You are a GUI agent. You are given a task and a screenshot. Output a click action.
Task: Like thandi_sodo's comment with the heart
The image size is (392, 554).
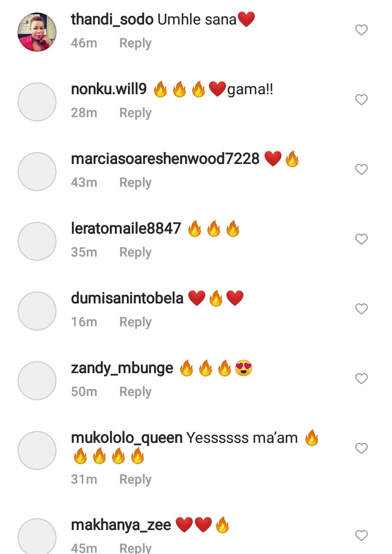tap(362, 30)
